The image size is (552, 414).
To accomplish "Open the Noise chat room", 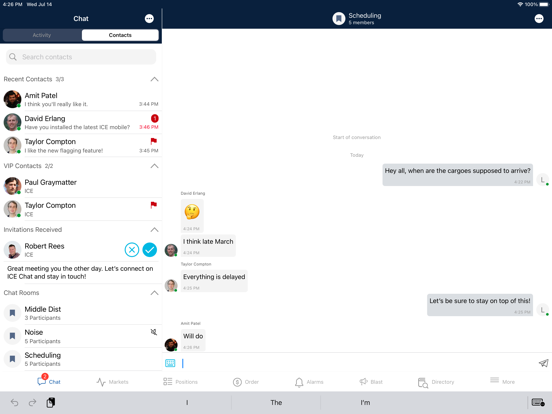I will pyautogui.click(x=81, y=336).
